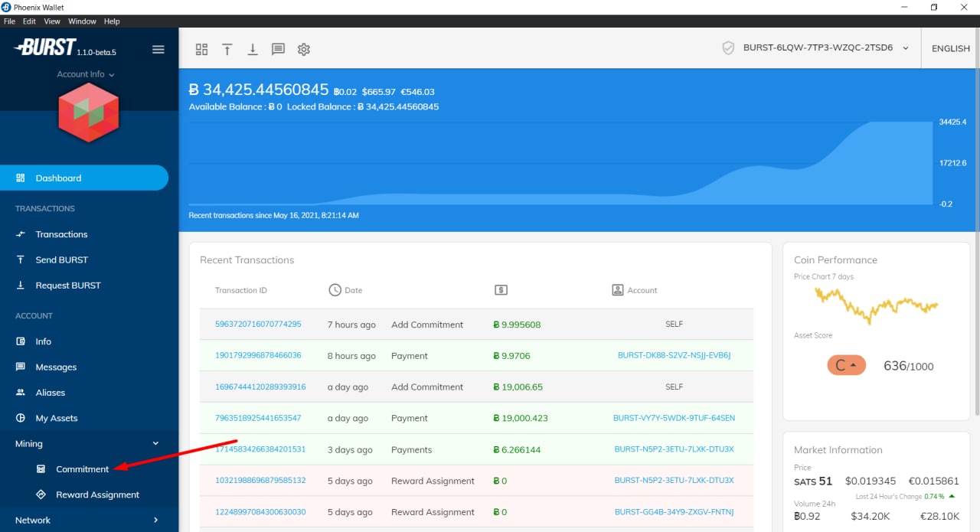980x532 pixels.
Task: Click the red cube account avatar
Action: pos(89,113)
